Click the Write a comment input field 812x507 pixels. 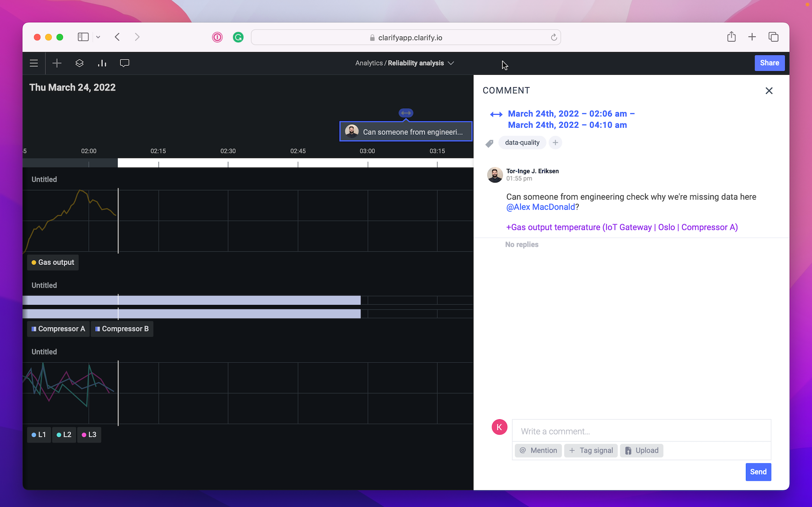point(641,431)
